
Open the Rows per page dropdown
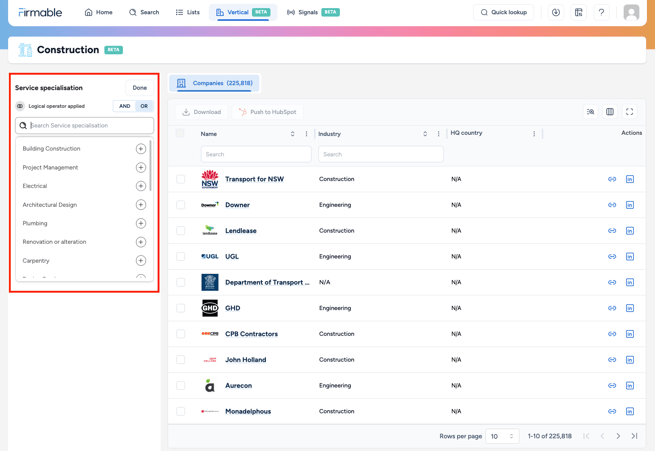pos(502,436)
